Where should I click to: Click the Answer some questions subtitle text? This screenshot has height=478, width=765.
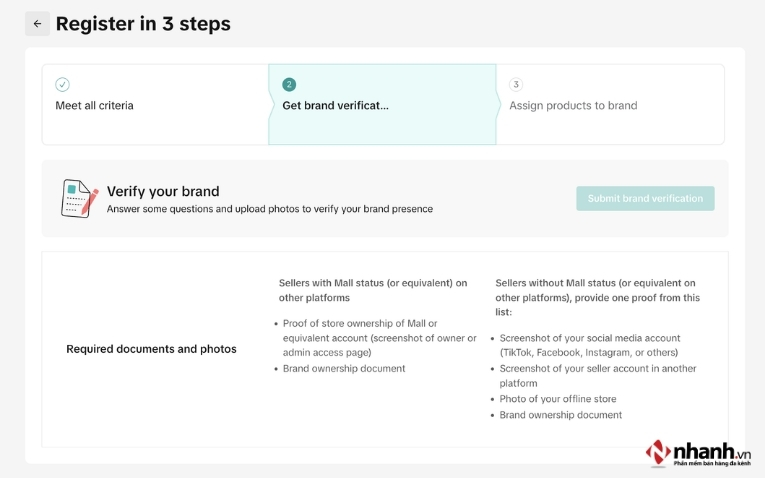(x=270, y=209)
